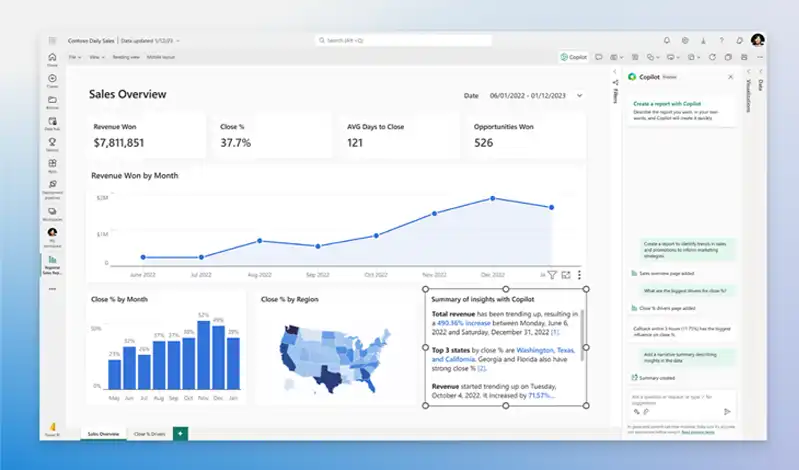Click the refresh visuals toolbar icon
Screen dimensions: 799x470
(x=712, y=57)
